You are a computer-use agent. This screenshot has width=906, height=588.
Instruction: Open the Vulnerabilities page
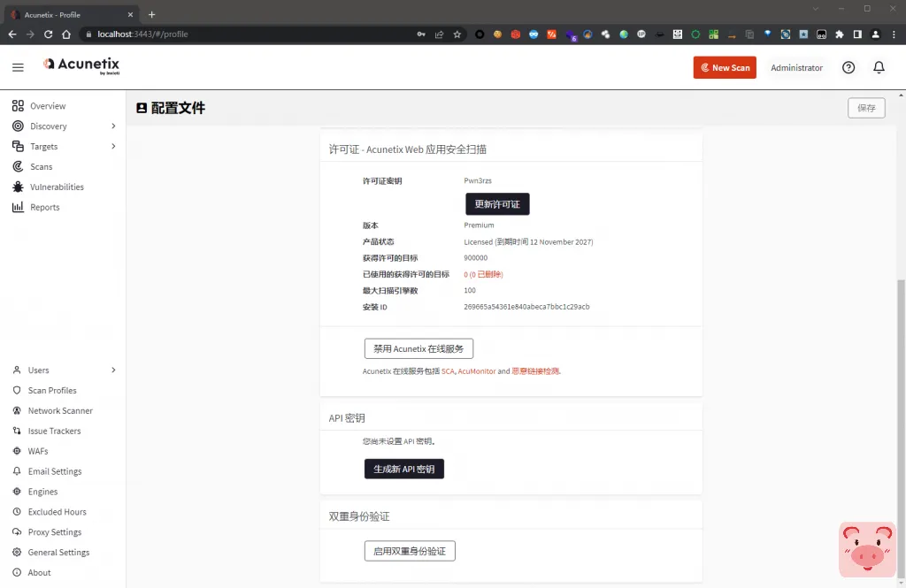point(57,187)
